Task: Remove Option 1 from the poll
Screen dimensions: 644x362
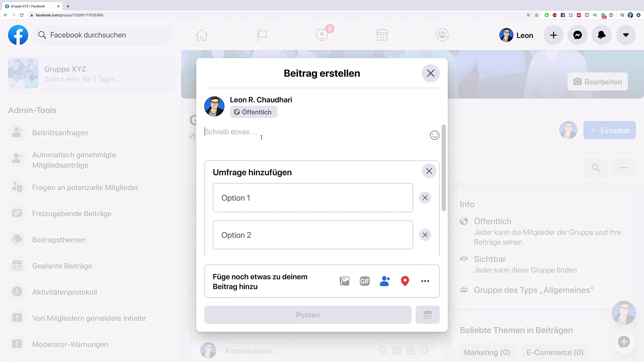Action: (425, 197)
